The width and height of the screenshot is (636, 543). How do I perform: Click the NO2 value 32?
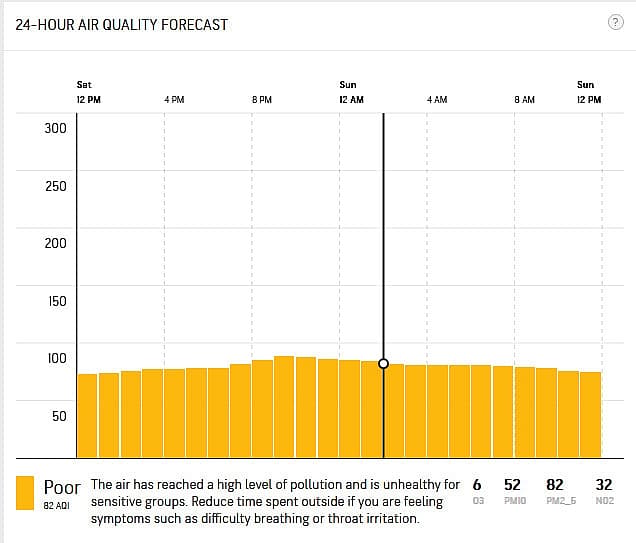604,485
